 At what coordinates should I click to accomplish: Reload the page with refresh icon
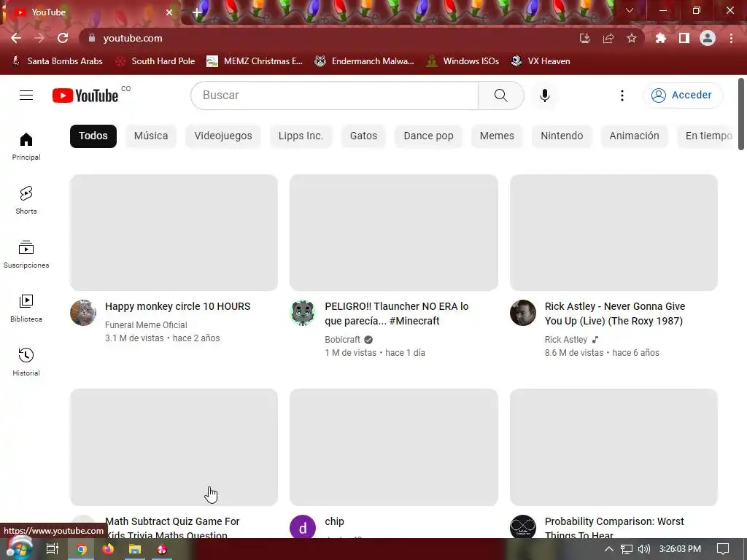[63, 38]
